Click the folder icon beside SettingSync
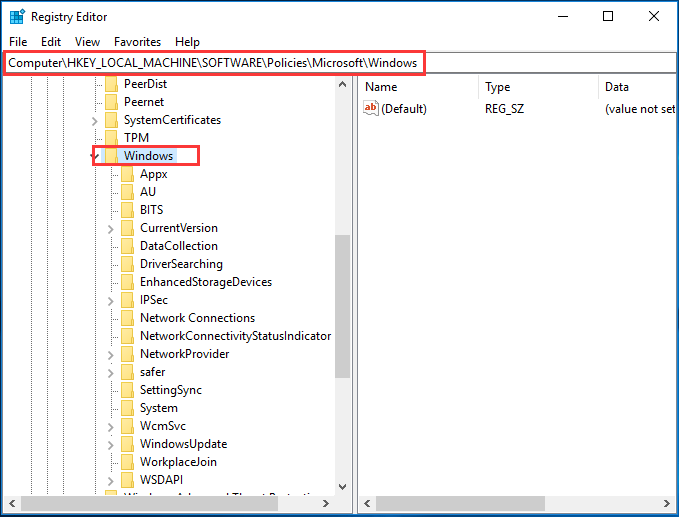The height and width of the screenshot is (517, 679). click(x=127, y=390)
